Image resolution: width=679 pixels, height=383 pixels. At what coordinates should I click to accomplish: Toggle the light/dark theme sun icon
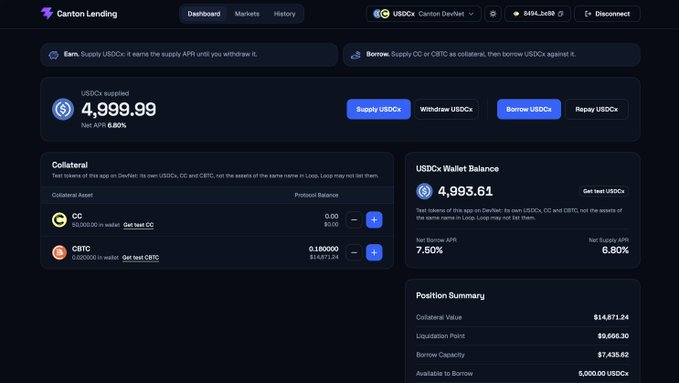point(493,14)
